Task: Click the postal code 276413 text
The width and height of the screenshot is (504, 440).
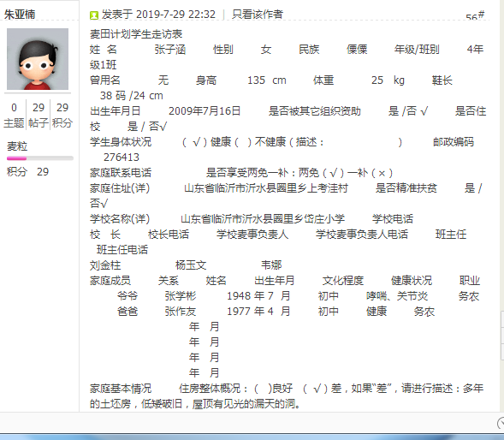Action: [122, 158]
